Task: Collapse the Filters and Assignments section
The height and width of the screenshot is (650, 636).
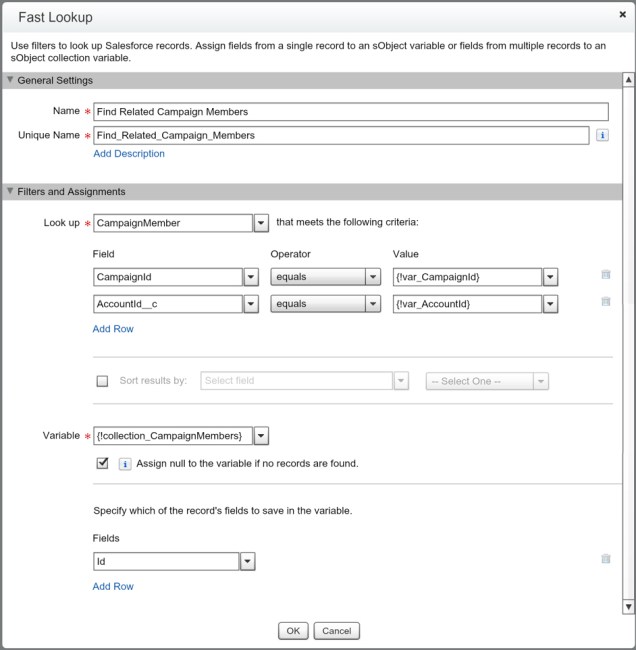Action: coord(10,191)
